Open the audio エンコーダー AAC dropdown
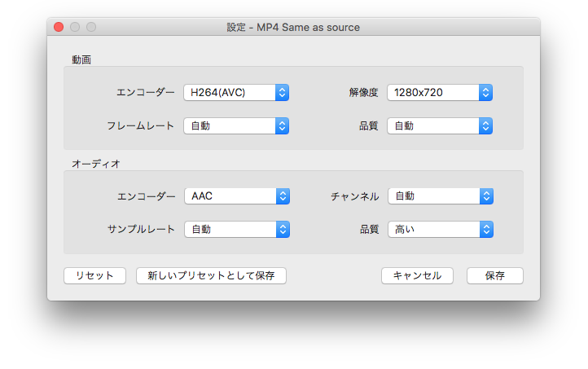The width and height of the screenshot is (588, 369). point(237,195)
